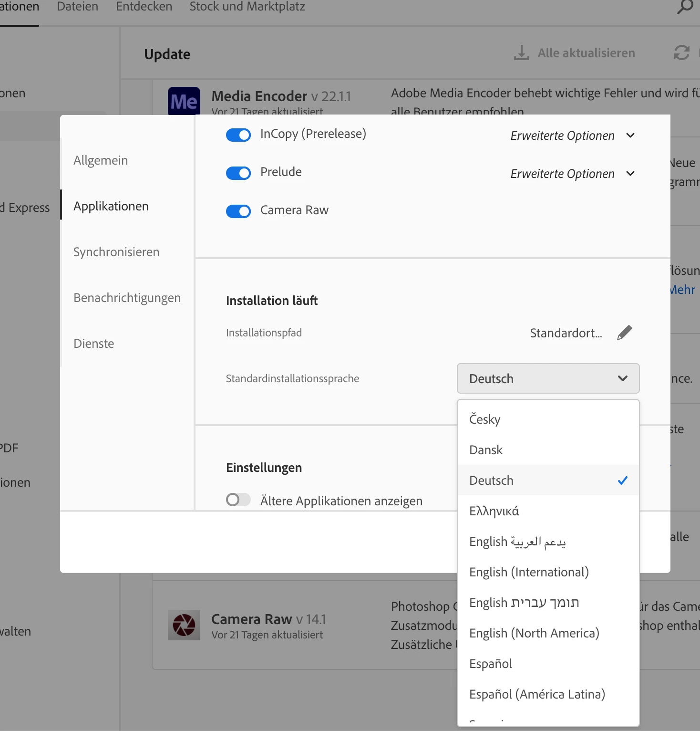Click the Mehr link

point(683,290)
